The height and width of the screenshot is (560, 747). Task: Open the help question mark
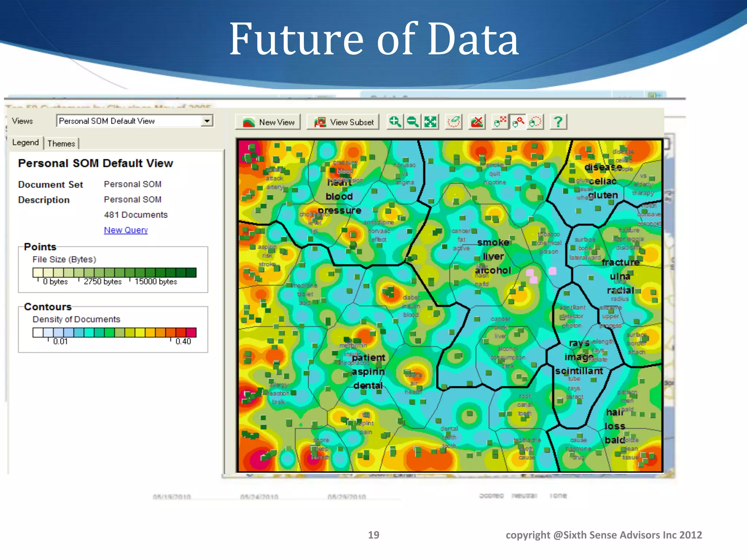click(x=558, y=122)
